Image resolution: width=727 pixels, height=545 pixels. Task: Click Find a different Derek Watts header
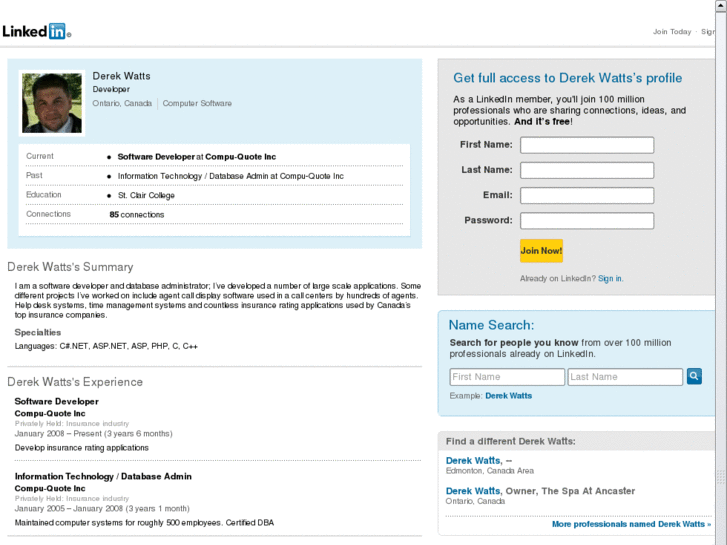pos(510,441)
